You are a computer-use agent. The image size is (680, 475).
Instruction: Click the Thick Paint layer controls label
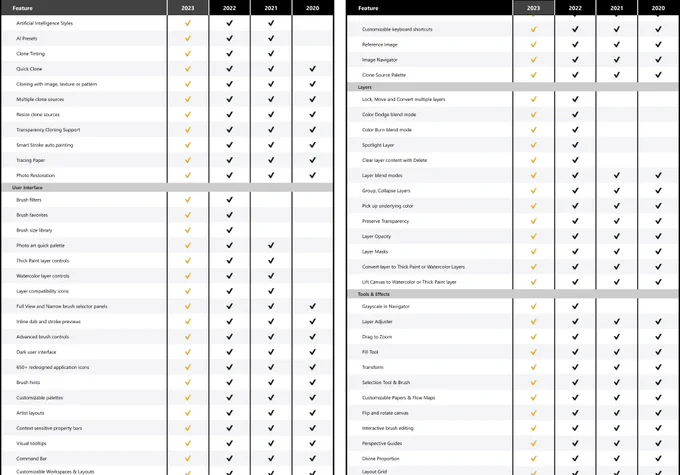(x=42, y=261)
